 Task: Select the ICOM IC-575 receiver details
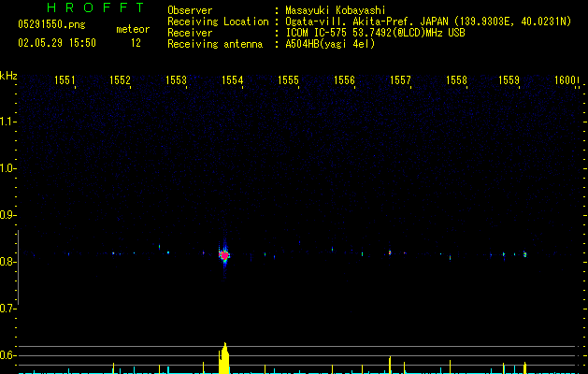click(375, 33)
